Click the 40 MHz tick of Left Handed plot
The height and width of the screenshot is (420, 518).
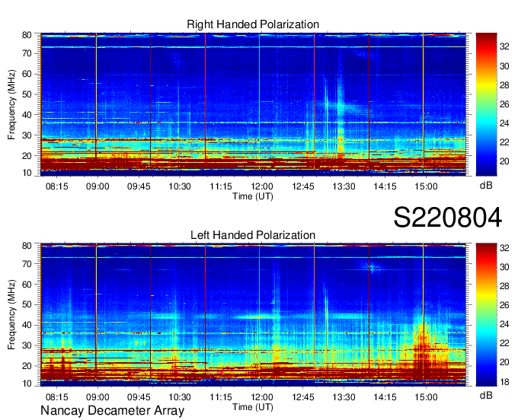point(27,325)
